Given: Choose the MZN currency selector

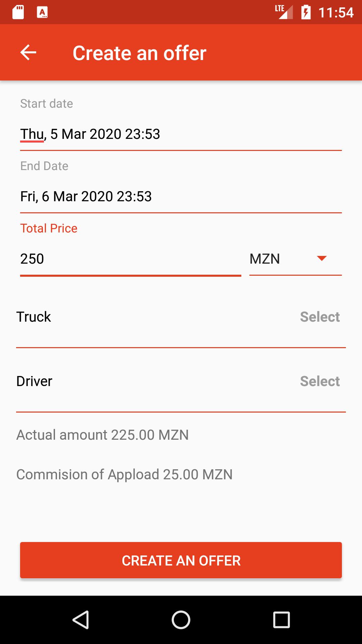Looking at the screenshot, I should [296, 259].
